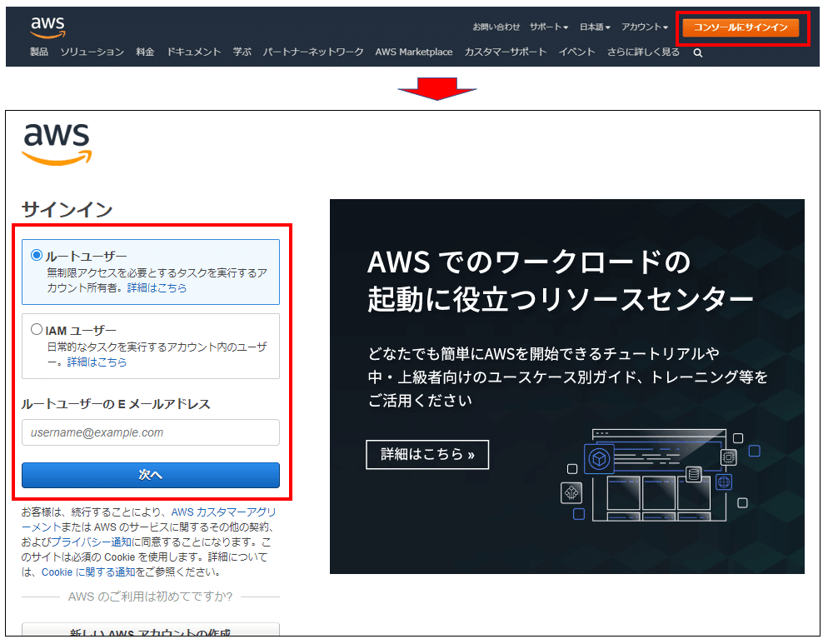Click the large AWS logo on sign-in page
The width and height of the screenshot is (828, 644).
[57, 143]
